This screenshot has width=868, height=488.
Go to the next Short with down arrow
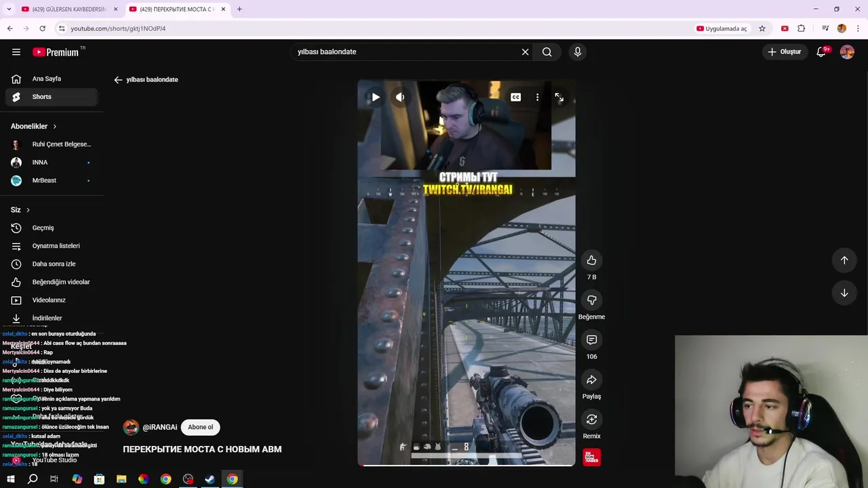(844, 293)
